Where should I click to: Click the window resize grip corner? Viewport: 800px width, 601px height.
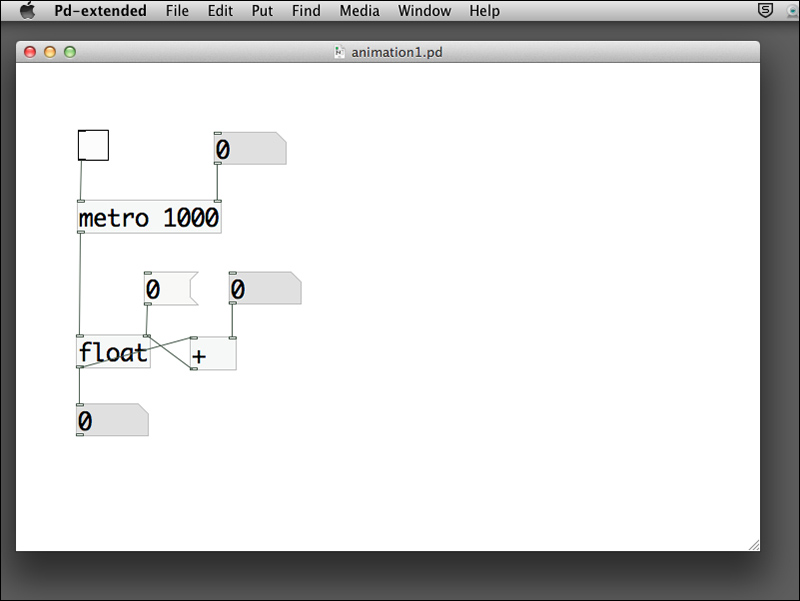pyautogui.click(x=754, y=545)
